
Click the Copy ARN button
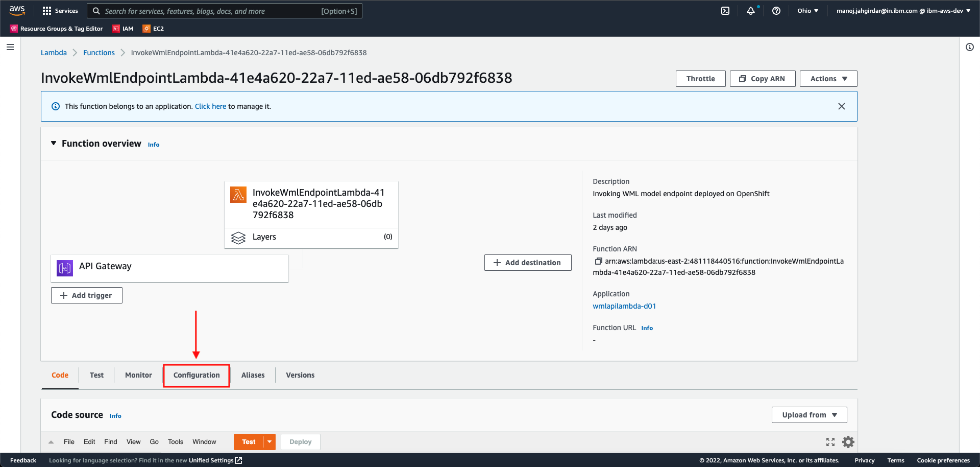point(763,79)
